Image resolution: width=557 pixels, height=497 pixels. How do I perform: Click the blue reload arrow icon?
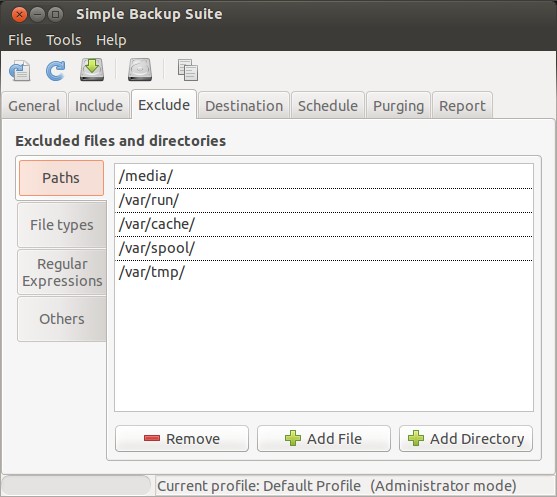point(55,70)
